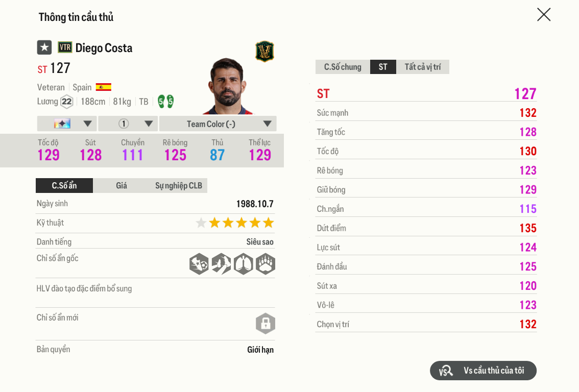Switch to Tất cả vị trí view
The width and height of the screenshot is (579, 392).
423,66
